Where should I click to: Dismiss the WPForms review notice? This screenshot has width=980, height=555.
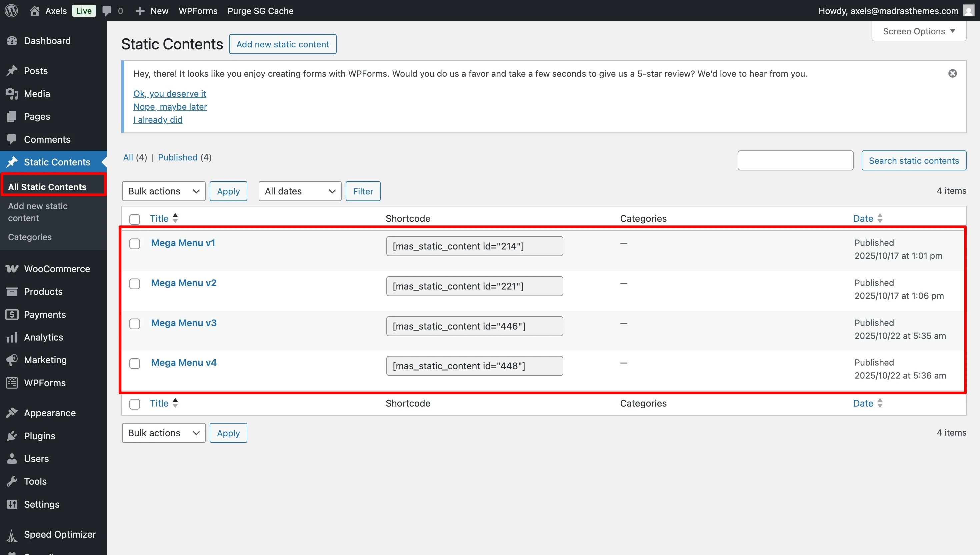pyautogui.click(x=952, y=74)
